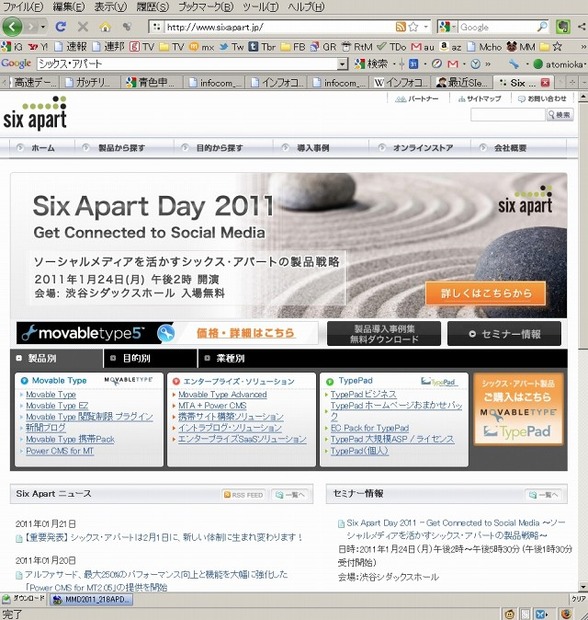Screen dimensions: 588x620
Task: Reload the page with the refresh icon
Action: point(61,26)
